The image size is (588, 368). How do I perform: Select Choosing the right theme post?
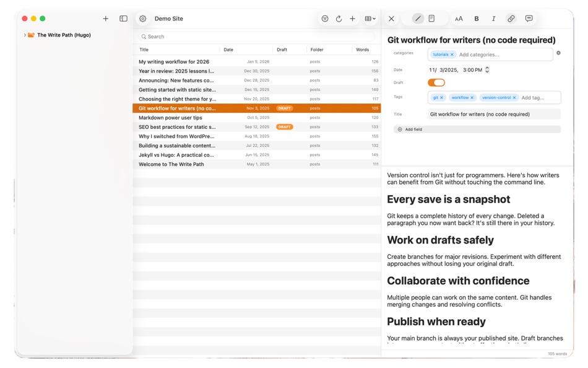(256, 99)
